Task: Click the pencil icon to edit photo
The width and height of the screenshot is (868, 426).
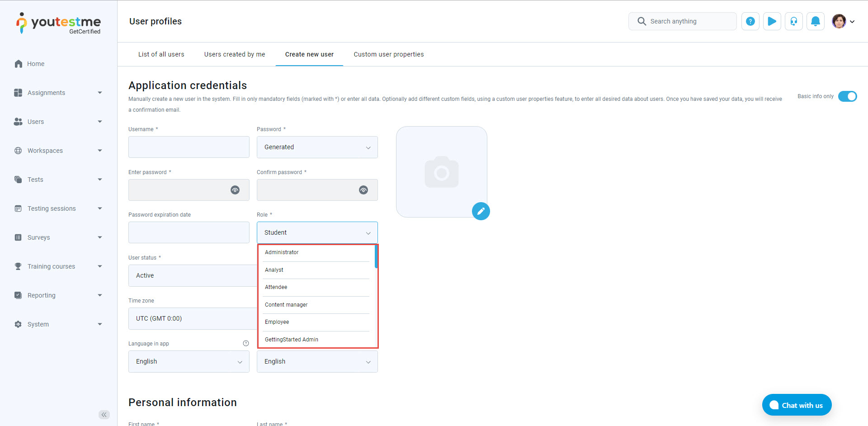Action: pyautogui.click(x=481, y=211)
